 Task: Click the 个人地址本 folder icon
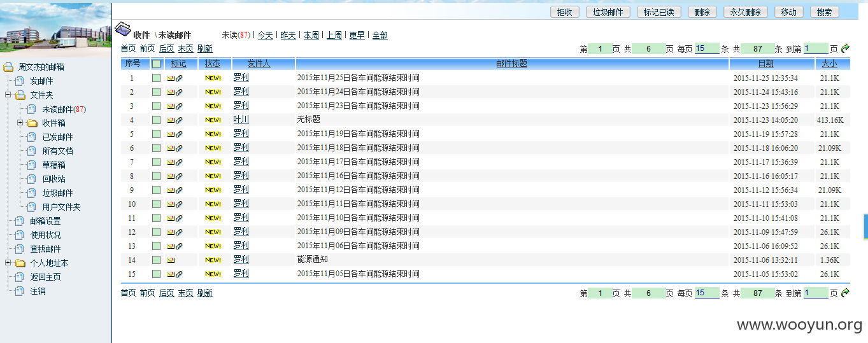pos(20,263)
